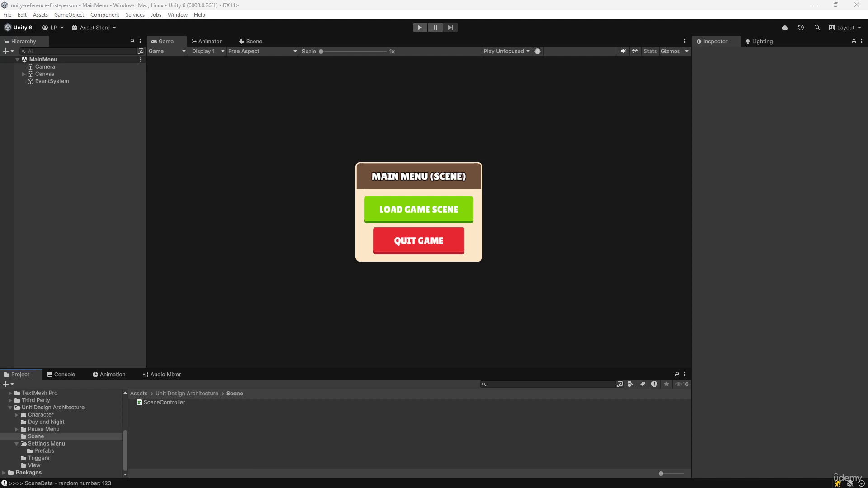This screenshot has height=488, width=868.
Task: Open Unity Cloud icon in top toolbar
Action: [785, 28]
